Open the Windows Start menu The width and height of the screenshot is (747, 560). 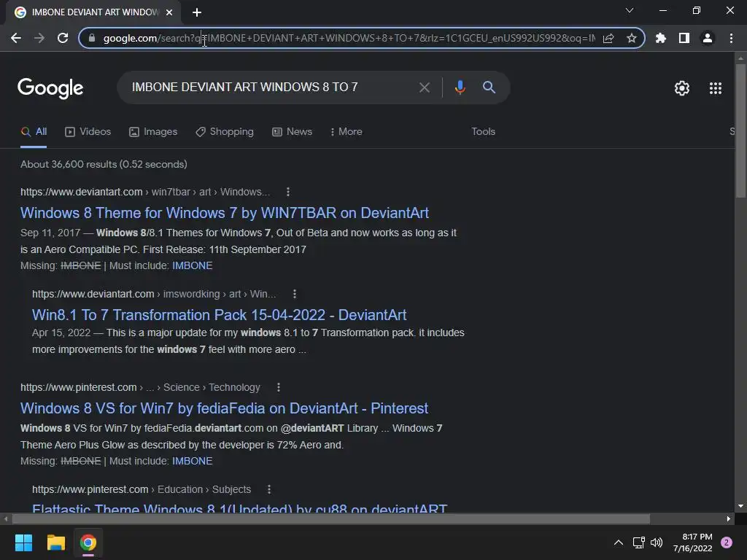point(23,542)
